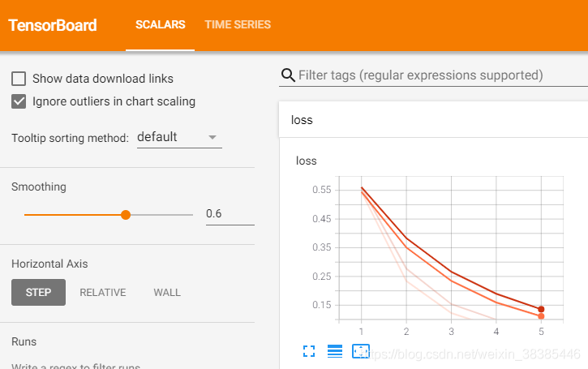Open the TIME SERIES tab
This screenshot has height=369, width=588.
(238, 25)
